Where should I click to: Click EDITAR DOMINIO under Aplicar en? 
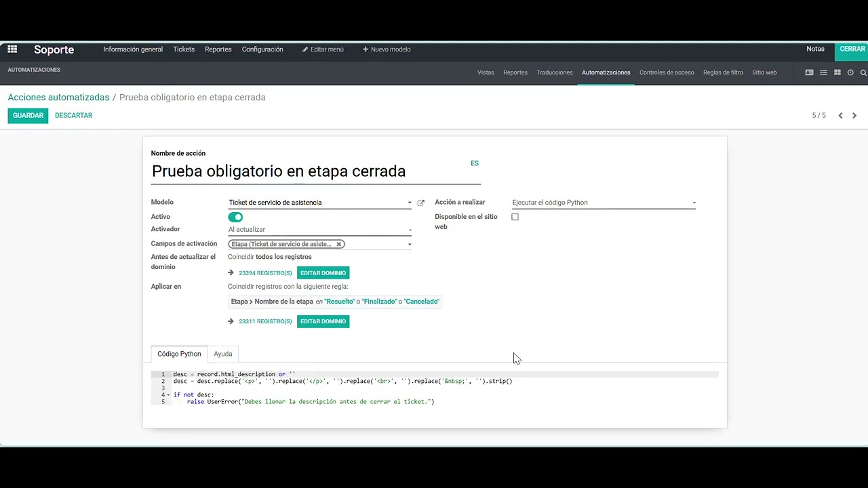323,321
